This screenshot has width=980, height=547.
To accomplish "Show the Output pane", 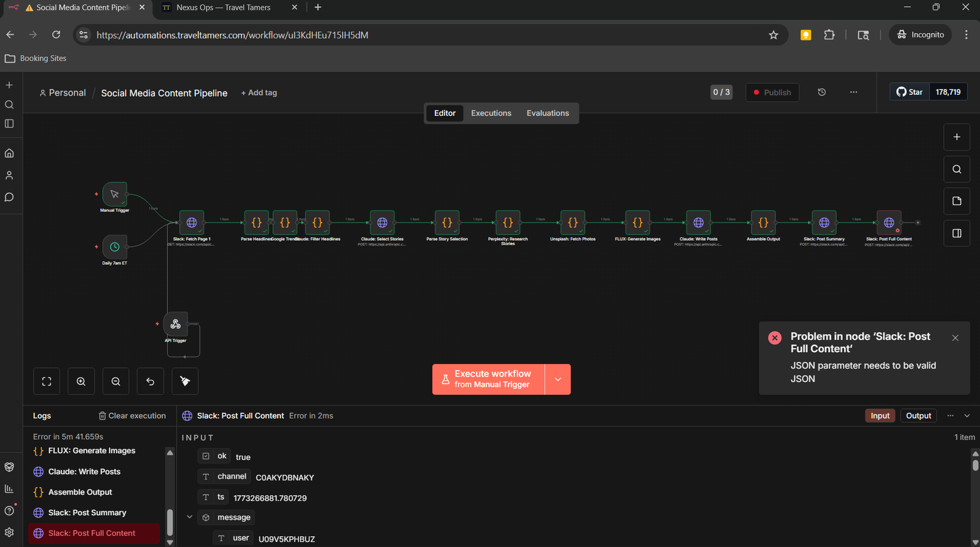I will [918, 416].
